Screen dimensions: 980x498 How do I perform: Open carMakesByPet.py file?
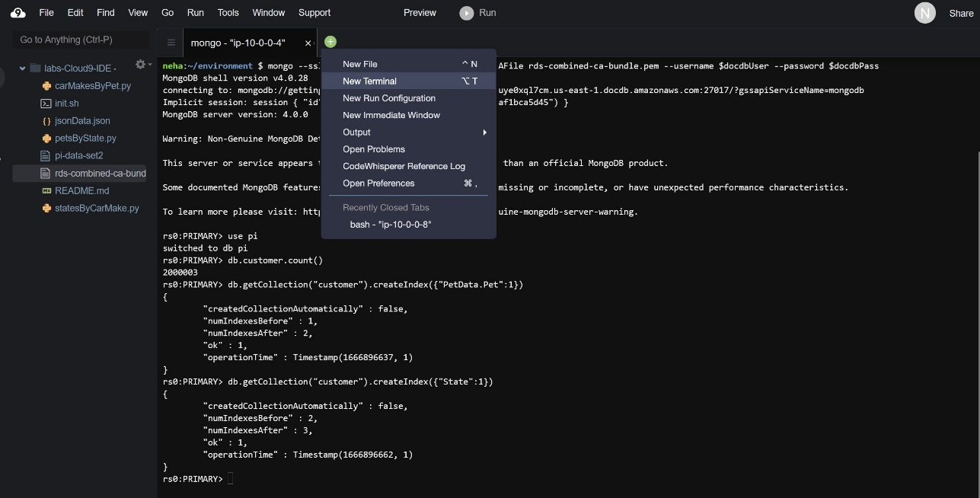93,86
